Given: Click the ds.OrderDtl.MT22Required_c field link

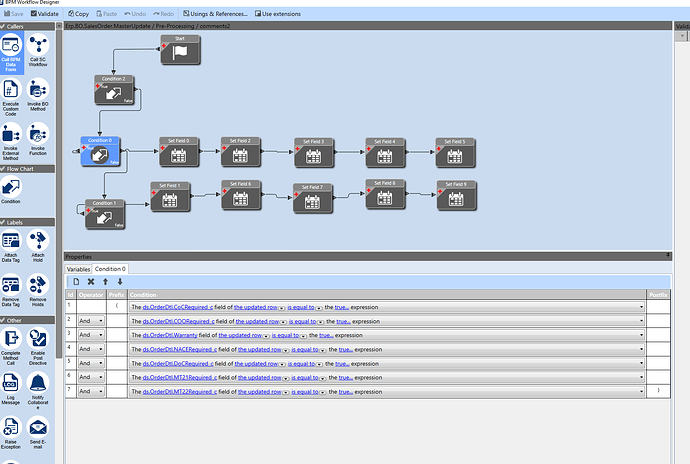Looking at the screenshot, I should [180, 391].
